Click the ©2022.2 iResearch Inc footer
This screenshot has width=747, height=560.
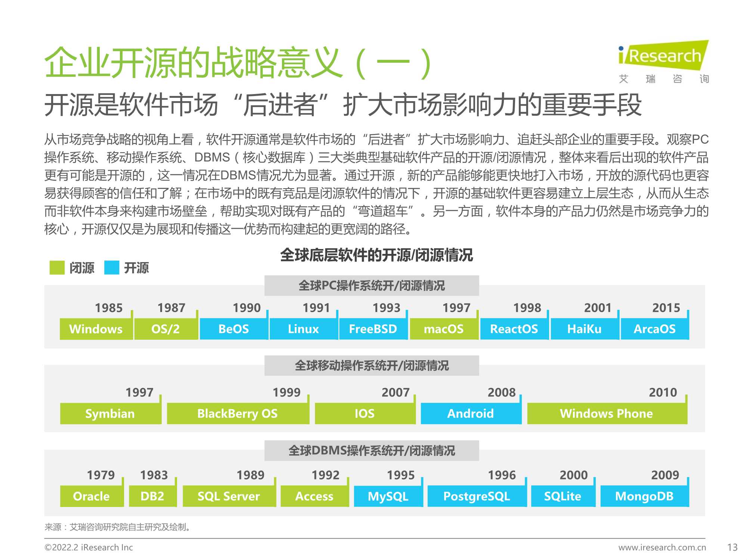click(x=89, y=547)
